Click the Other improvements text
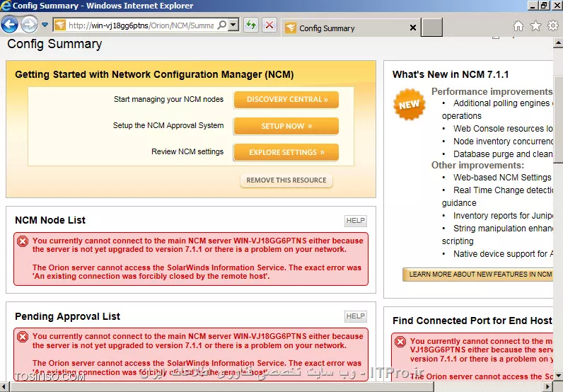563x392 pixels. 477,166
